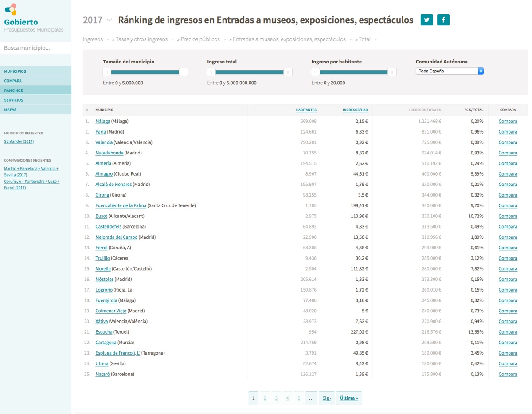This screenshot has height=414, width=532.
Task: Click left handle of Ingreso total slider
Action: [x=212, y=72]
